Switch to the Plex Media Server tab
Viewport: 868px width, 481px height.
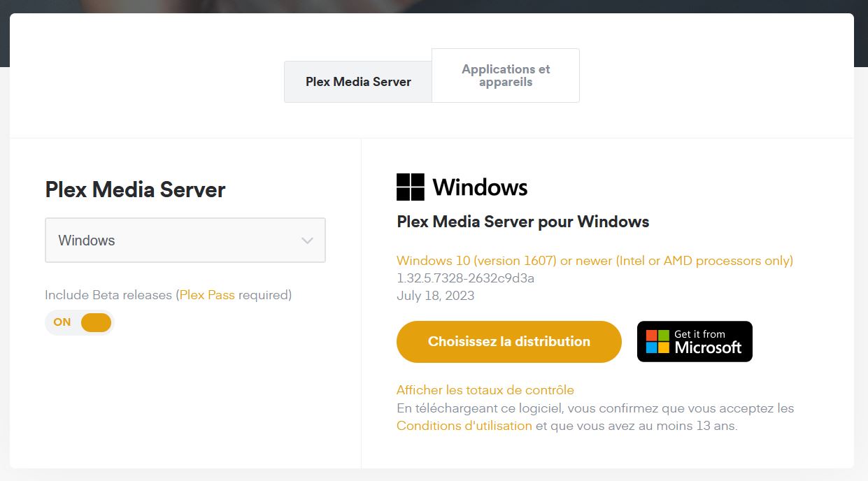tap(358, 82)
